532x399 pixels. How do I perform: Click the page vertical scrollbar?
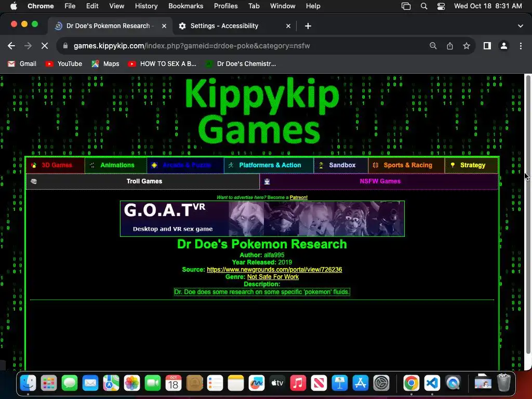point(528,214)
